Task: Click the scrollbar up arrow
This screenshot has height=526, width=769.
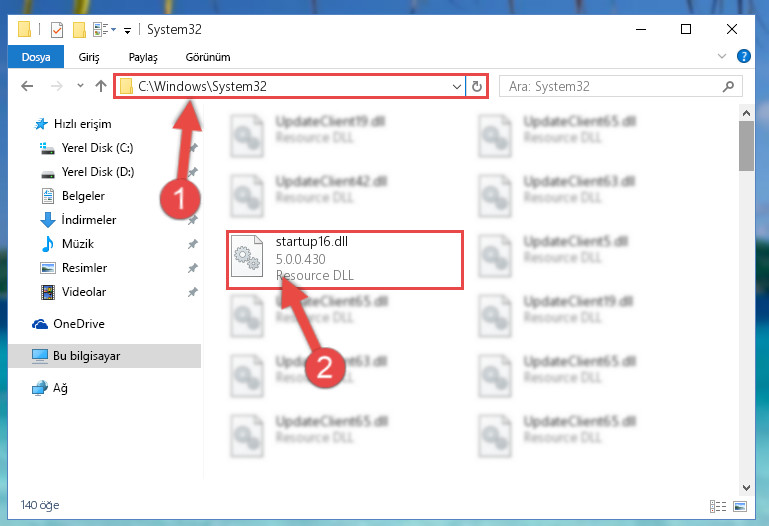Action: point(746,113)
